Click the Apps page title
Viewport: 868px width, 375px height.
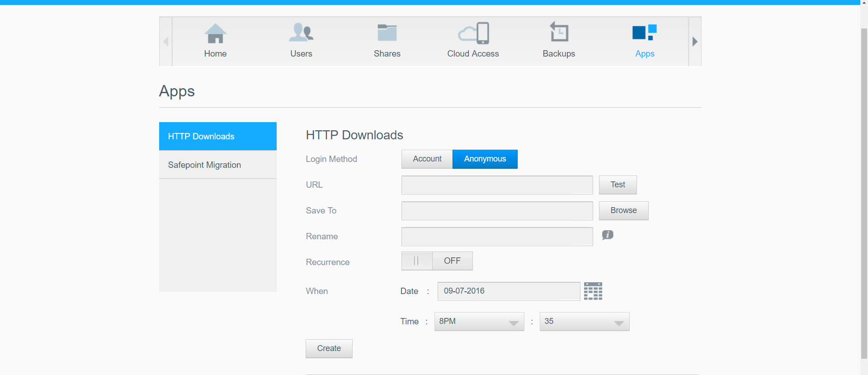click(x=177, y=92)
